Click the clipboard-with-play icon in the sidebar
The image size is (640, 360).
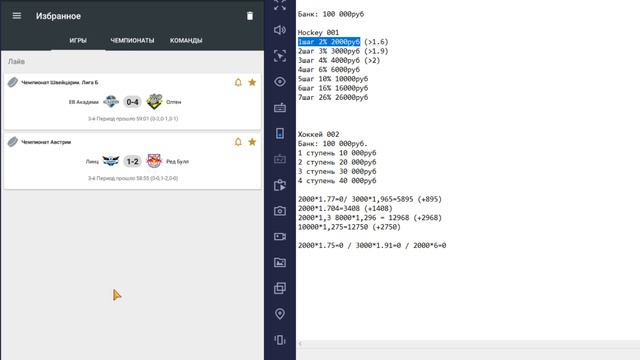pos(280,185)
